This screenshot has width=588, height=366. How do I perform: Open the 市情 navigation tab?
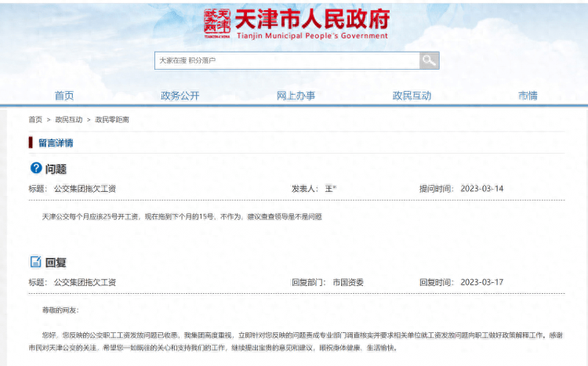pos(528,96)
